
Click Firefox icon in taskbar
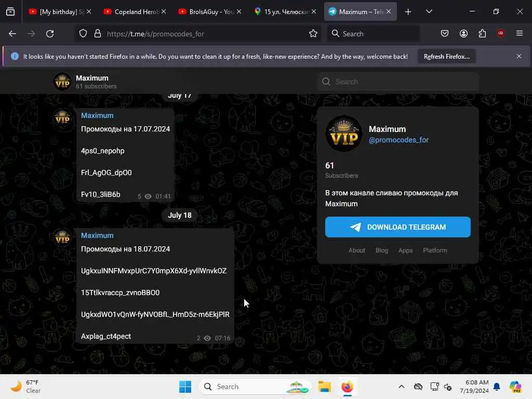[x=347, y=387]
